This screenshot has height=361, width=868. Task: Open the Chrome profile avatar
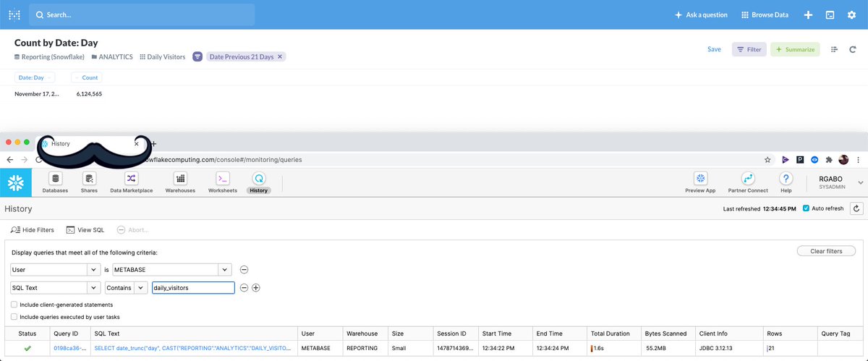point(843,159)
